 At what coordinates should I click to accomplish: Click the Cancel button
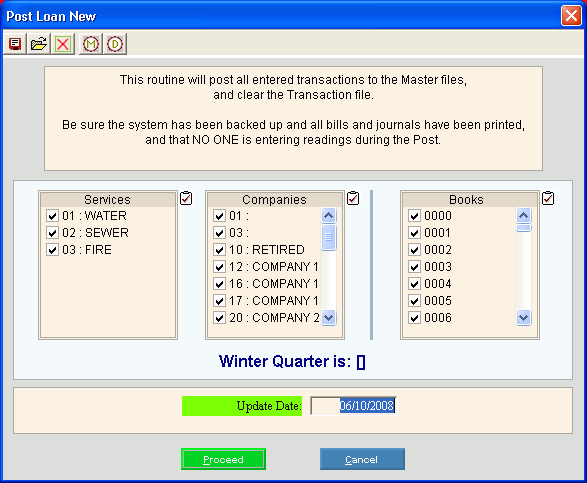(362, 459)
